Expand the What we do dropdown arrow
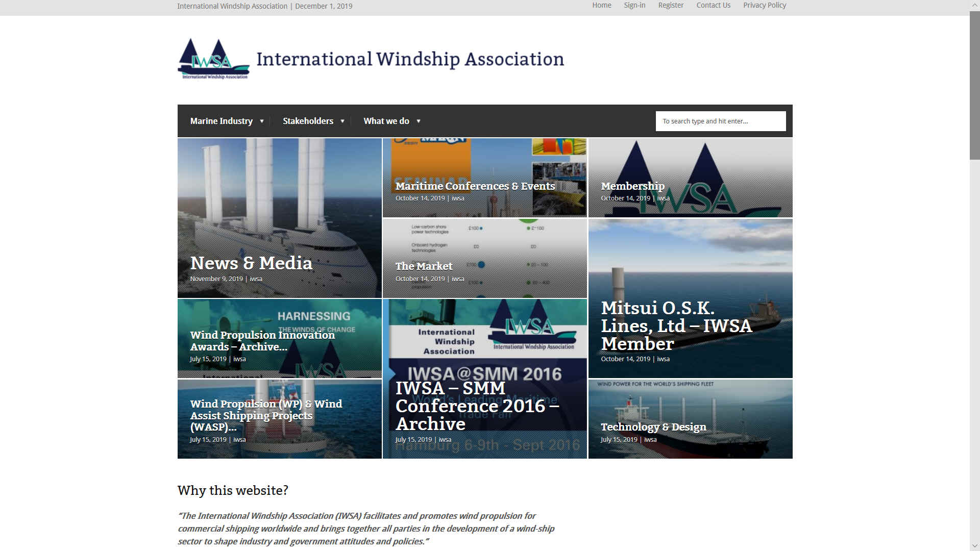This screenshot has height=551, width=980. pyautogui.click(x=419, y=121)
